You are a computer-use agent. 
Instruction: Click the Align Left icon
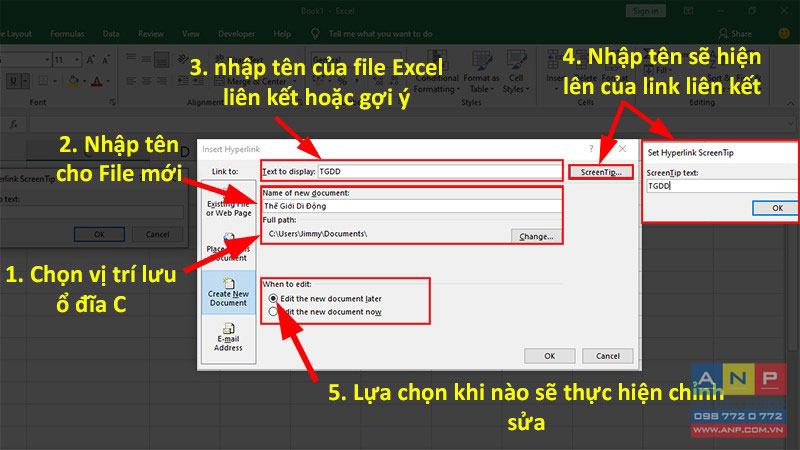[x=131, y=81]
